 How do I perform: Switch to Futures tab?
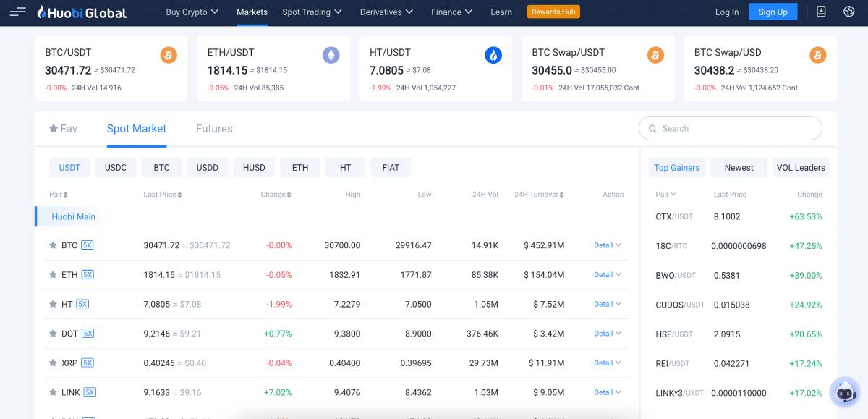coord(214,128)
